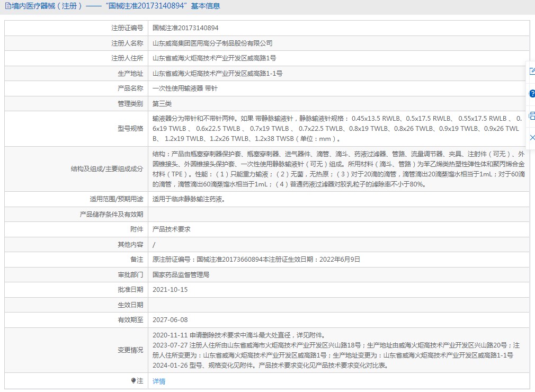
Task: Click the print icon in side toolbar
Action: pos(532,115)
